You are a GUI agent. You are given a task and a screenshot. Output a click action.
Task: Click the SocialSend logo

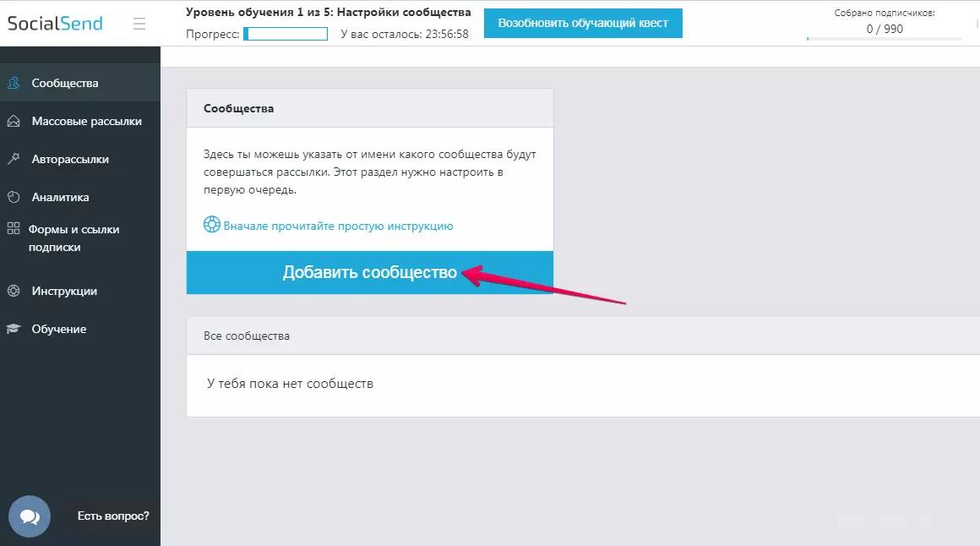[55, 23]
